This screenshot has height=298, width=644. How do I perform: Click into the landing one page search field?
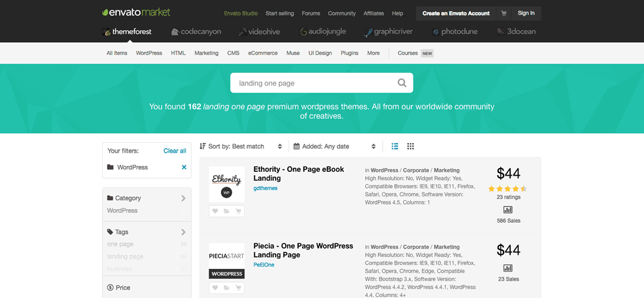(315, 83)
